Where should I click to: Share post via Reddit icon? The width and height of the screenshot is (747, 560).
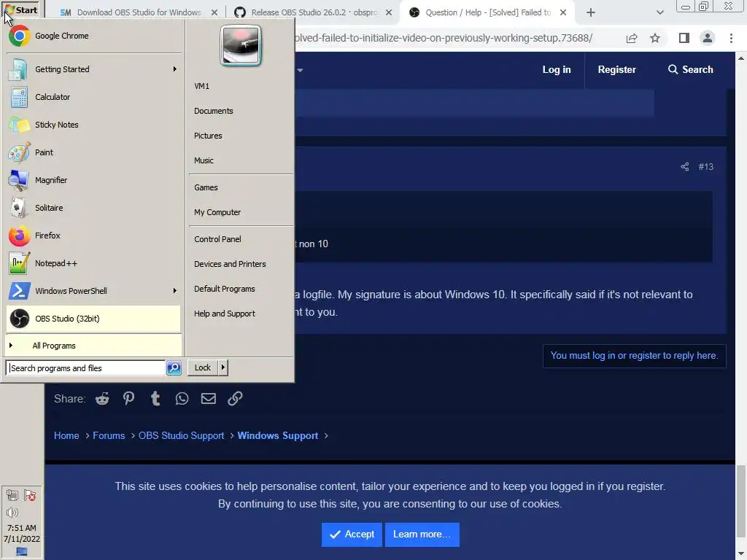pos(102,399)
